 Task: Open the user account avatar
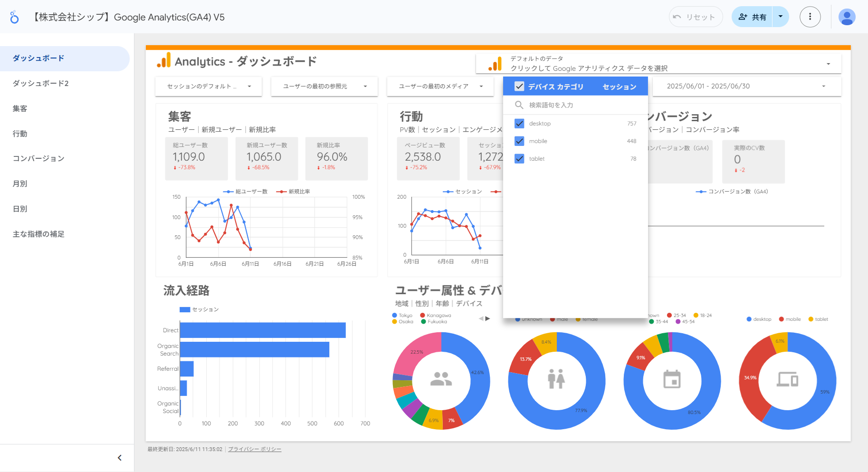(847, 17)
